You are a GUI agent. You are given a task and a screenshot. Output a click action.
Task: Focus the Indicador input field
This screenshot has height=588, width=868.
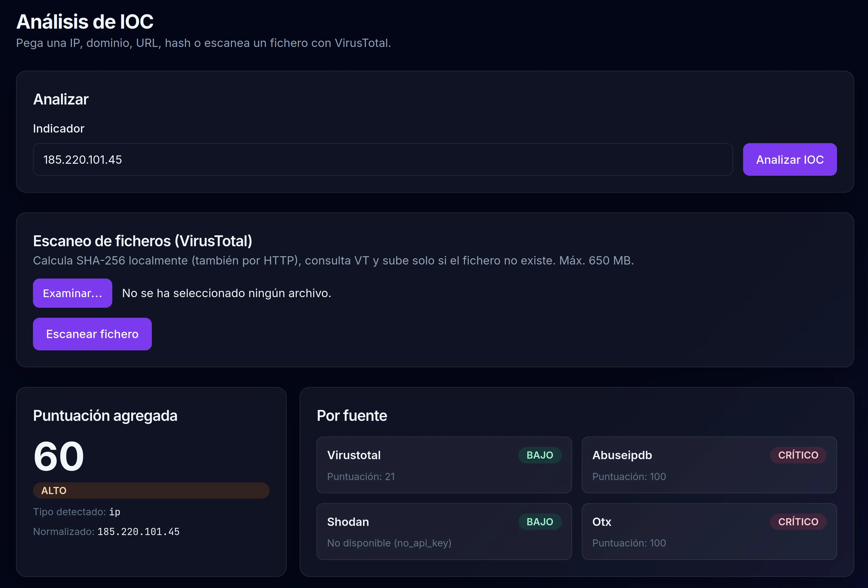[383, 159]
